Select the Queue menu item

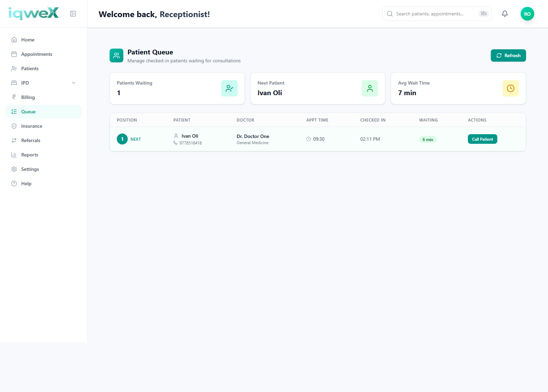tap(44, 112)
